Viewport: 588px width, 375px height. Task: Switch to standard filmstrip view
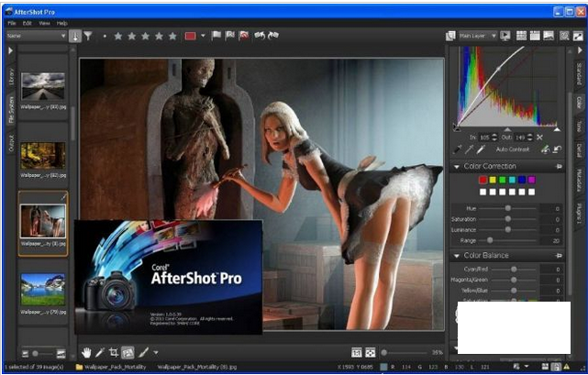point(535,36)
